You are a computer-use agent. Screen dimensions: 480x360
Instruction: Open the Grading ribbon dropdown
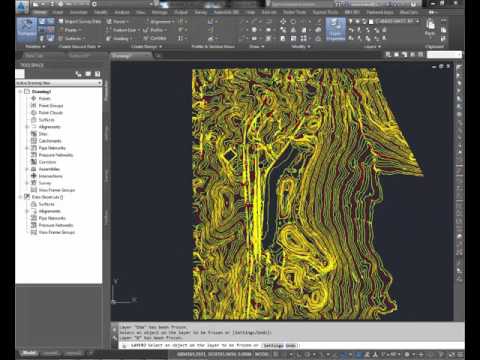pyautogui.click(x=119, y=39)
